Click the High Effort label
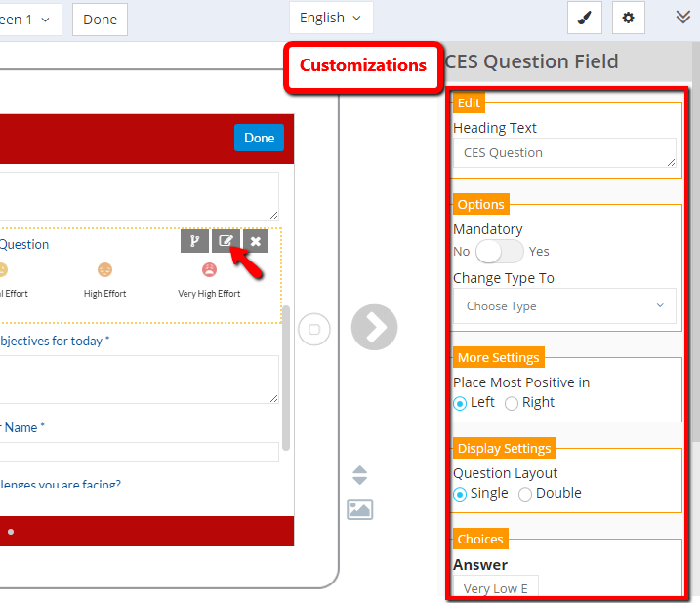 point(104,294)
